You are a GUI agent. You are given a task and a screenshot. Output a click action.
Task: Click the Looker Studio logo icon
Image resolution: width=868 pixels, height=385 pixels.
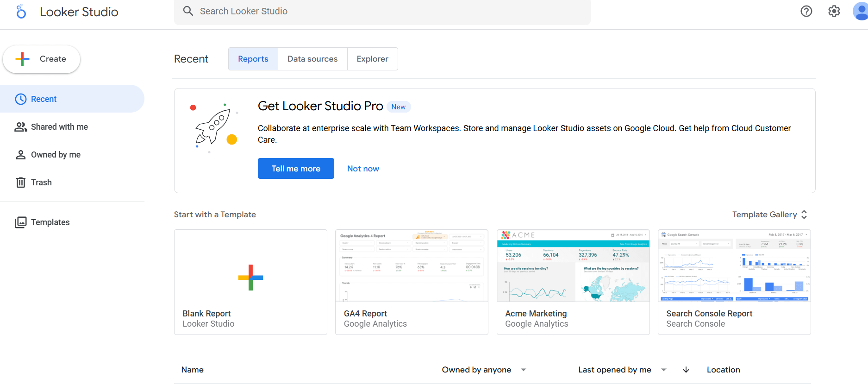pos(21,12)
